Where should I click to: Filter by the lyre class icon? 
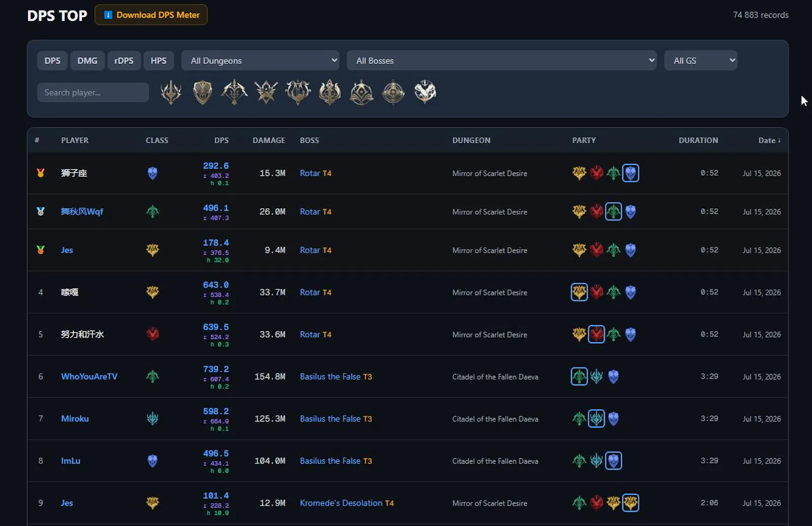pos(298,92)
